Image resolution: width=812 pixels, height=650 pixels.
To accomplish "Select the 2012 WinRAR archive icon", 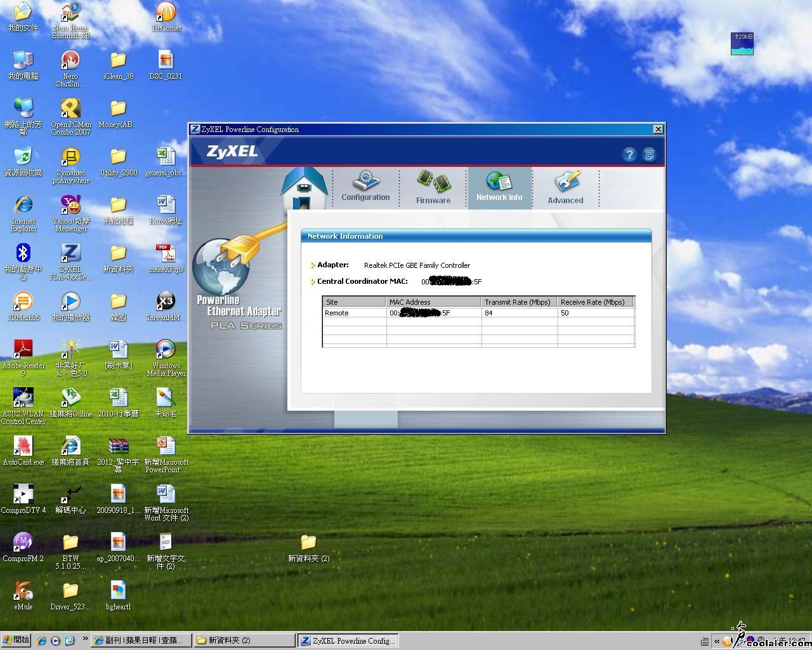I will point(118,454).
